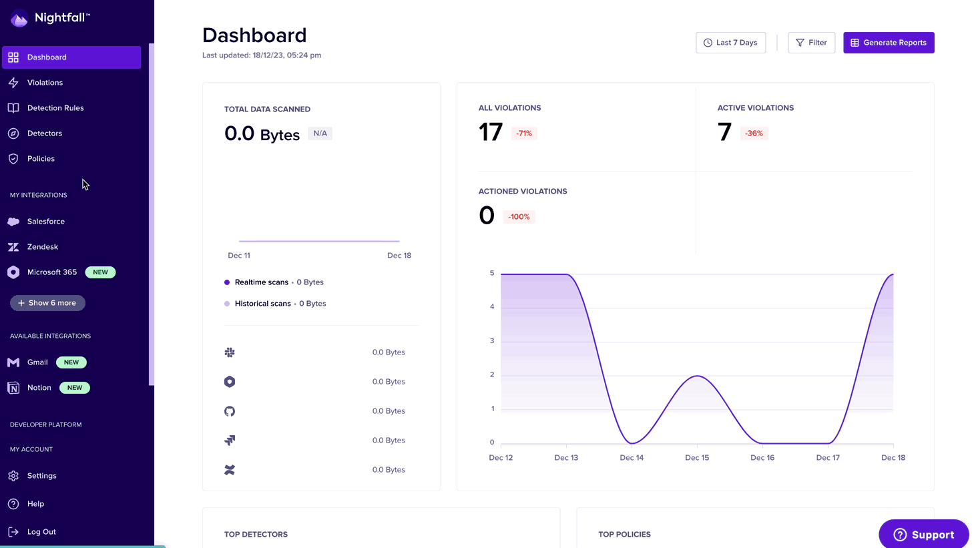Image resolution: width=980 pixels, height=548 pixels.
Task: Expand the Show 6 more integrations list
Action: point(47,303)
